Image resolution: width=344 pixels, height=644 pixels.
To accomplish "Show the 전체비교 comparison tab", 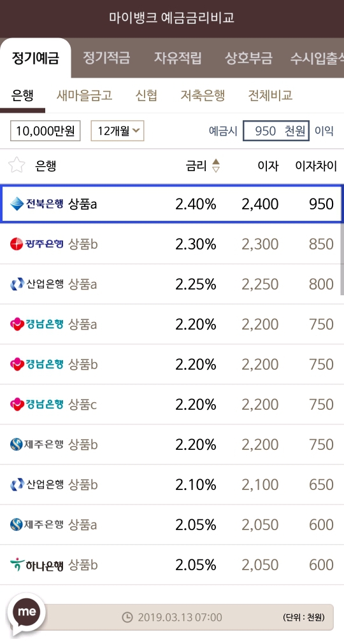I will [x=271, y=95].
